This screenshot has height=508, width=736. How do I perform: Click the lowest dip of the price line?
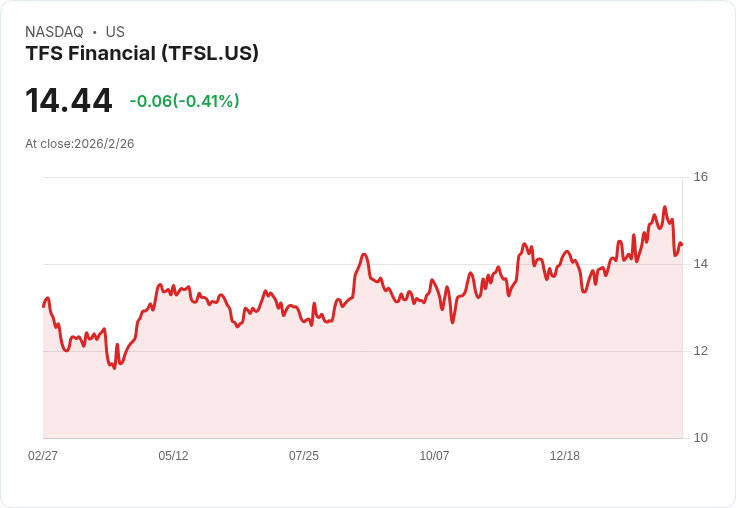[x=114, y=368]
